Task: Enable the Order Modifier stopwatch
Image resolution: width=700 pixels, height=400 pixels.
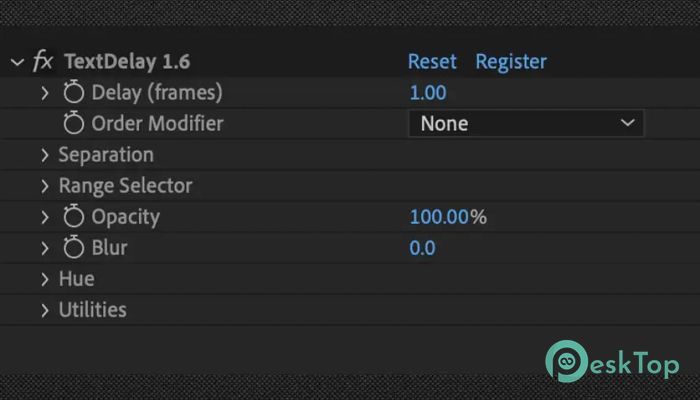Action: [x=74, y=123]
